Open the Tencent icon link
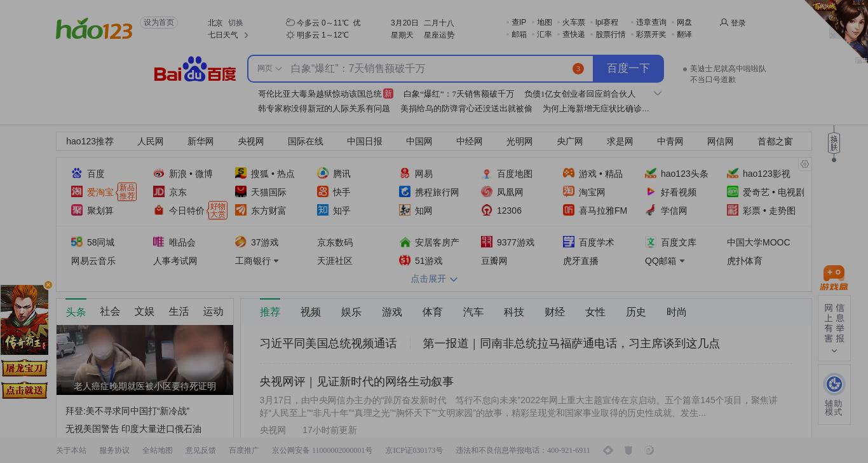The height and width of the screenshot is (463, 868). point(323,174)
